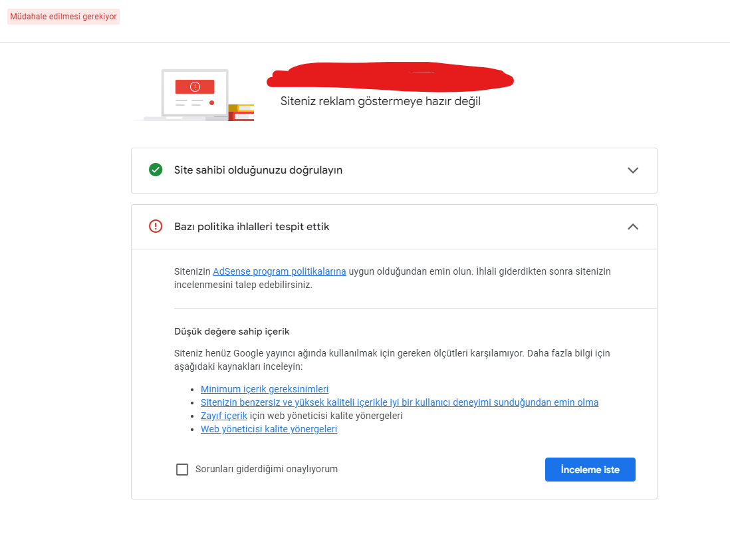Click the 'İnceleme iste' button
The width and height of the screenshot is (730, 560).
click(590, 470)
